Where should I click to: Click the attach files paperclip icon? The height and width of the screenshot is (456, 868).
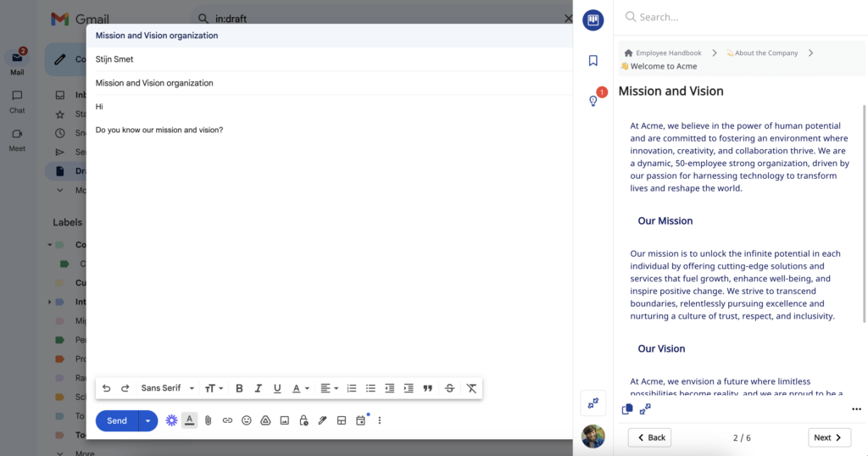209,420
